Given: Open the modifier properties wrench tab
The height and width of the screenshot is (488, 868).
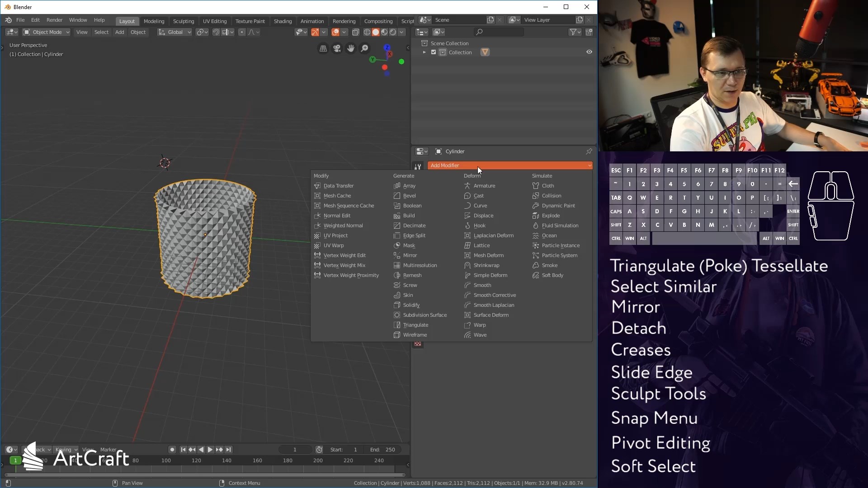Looking at the screenshot, I should click(x=418, y=166).
